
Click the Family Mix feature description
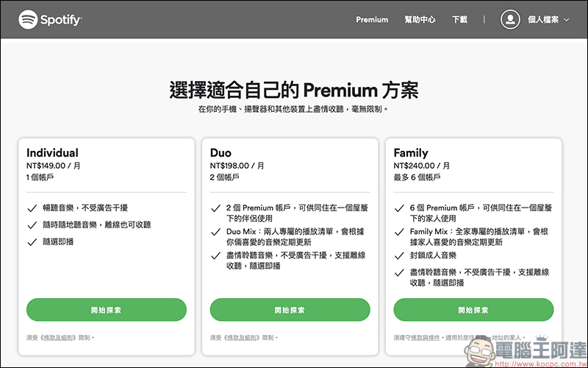pyautogui.click(x=479, y=237)
